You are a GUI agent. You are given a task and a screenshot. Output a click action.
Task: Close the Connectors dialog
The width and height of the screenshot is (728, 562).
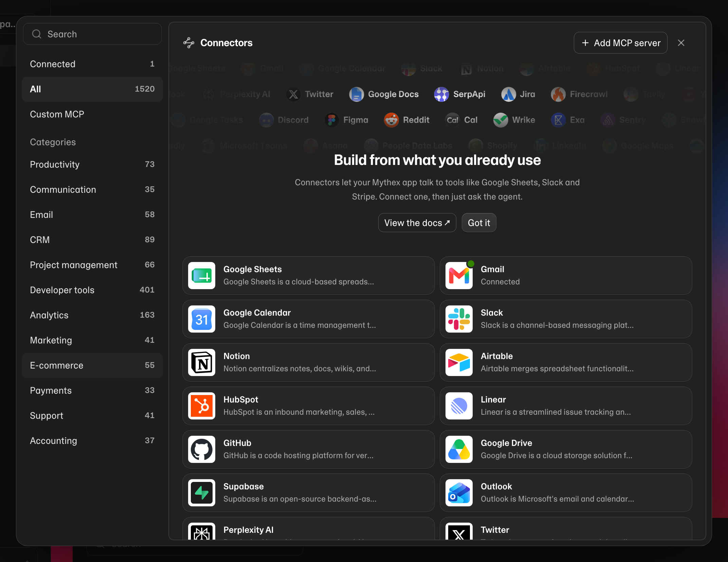tap(681, 43)
